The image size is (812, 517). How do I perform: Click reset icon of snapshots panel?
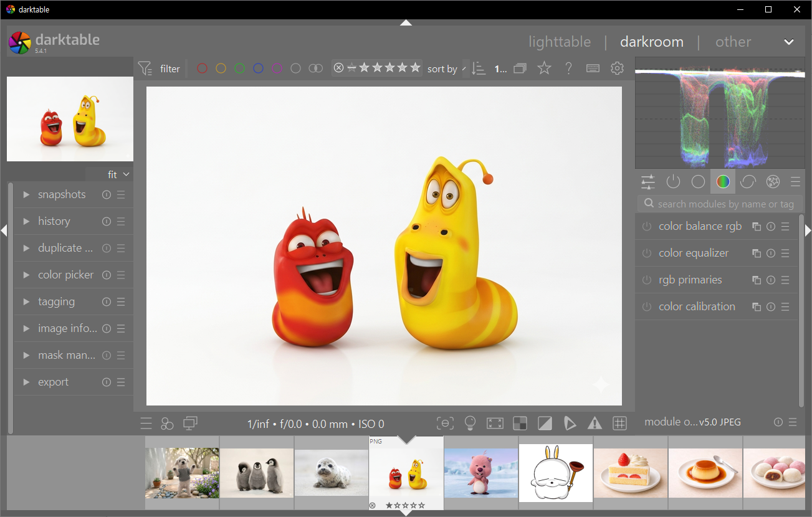click(107, 195)
